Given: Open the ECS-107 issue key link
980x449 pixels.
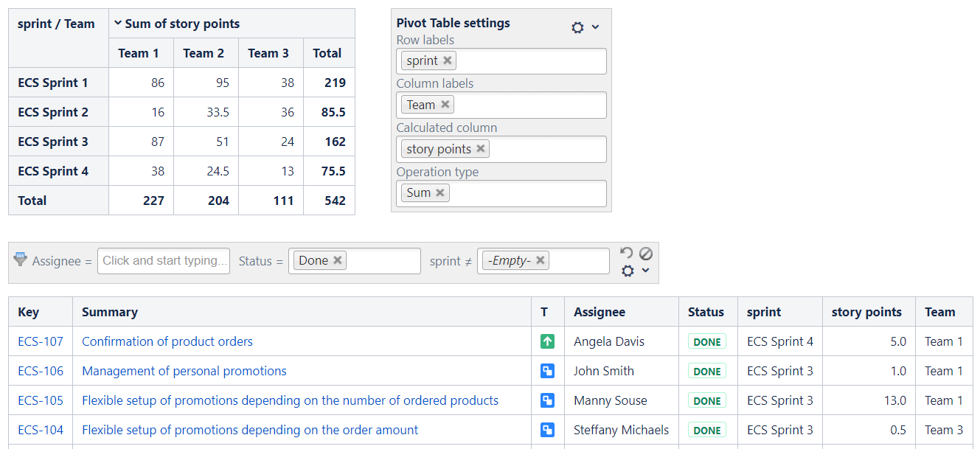Looking at the screenshot, I should pos(41,341).
